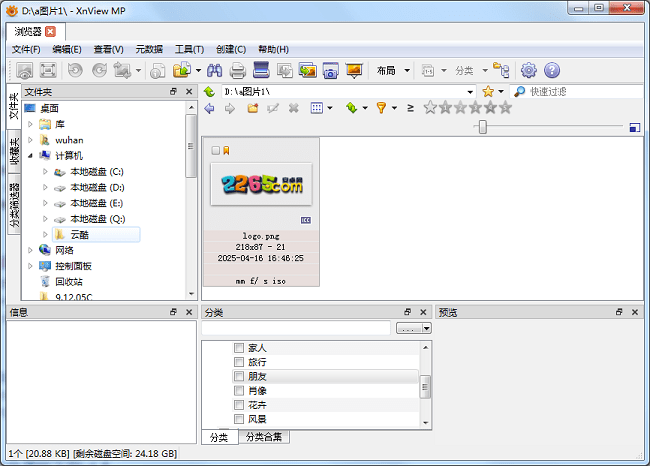Click the delete X icon
The width and height of the screenshot is (650, 466).
click(293, 109)
